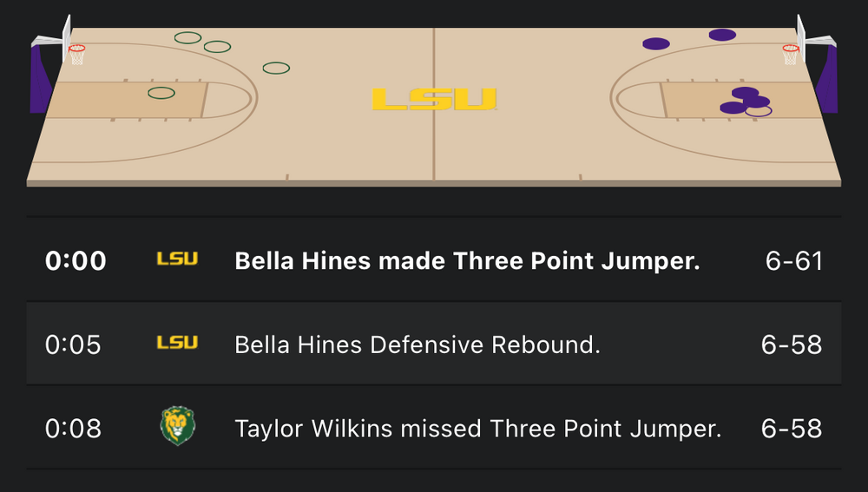Image resolution: width=868 pixels, height=492 pixels.
Task: Click the 6-58 score in the rebound row
Action: click(x=791, y=344)
